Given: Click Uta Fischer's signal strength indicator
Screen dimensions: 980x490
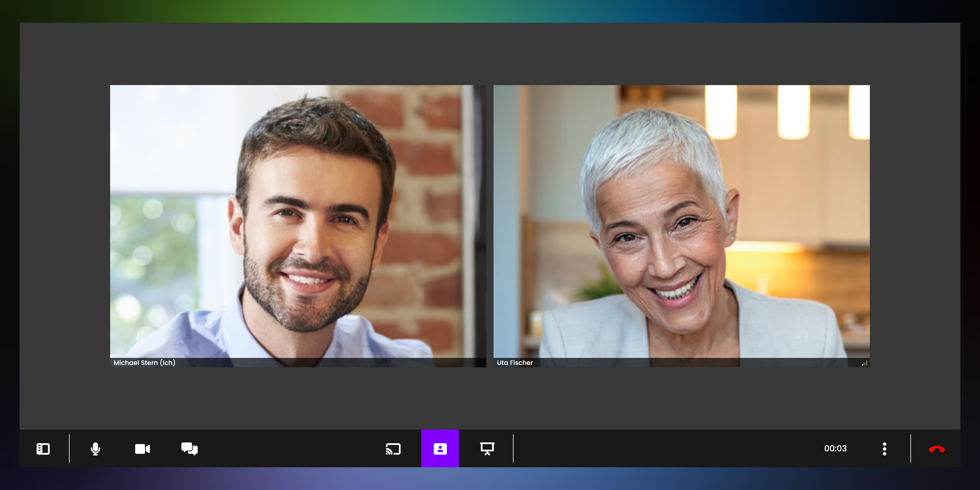Looking at the screenshot, I should pyautogui.click(x=864, y=363).
